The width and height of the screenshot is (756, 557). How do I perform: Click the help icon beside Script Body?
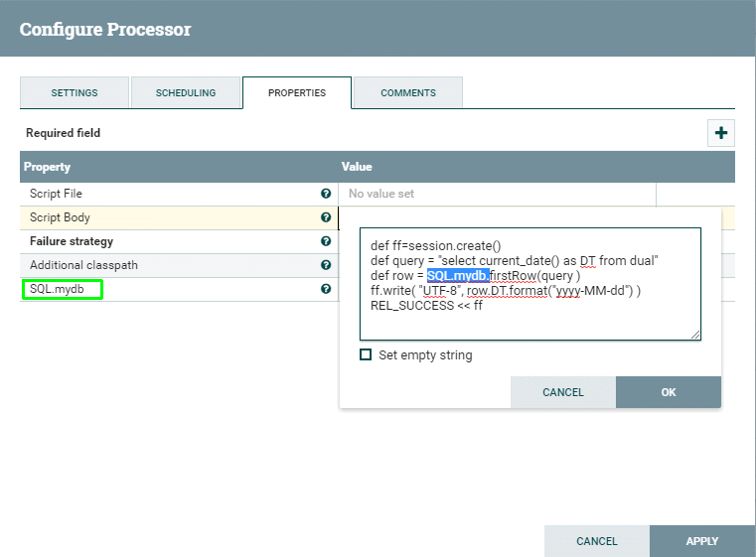pos(326,217)
